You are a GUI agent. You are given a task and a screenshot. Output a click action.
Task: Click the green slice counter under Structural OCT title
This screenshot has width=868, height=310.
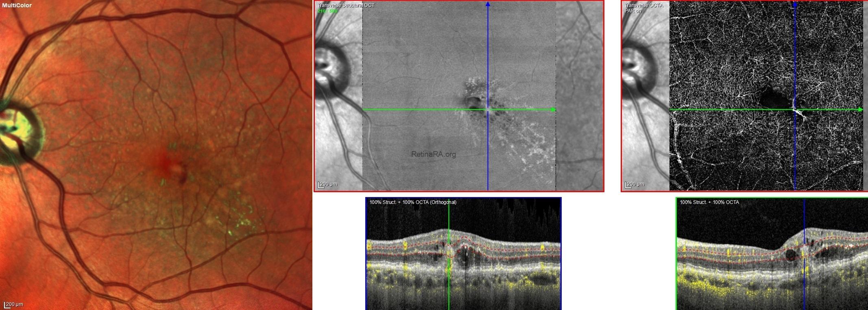click(327, 11)
